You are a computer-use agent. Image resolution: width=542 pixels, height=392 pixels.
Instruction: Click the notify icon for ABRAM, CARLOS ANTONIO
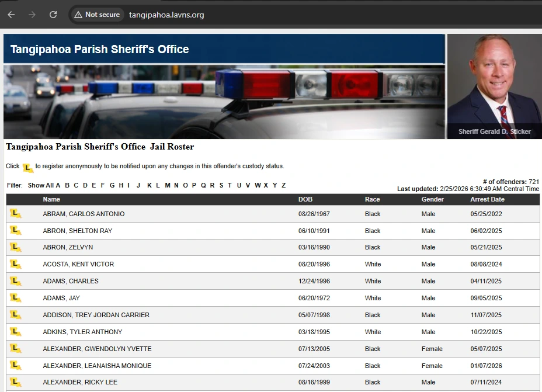[x=16, y=214]
